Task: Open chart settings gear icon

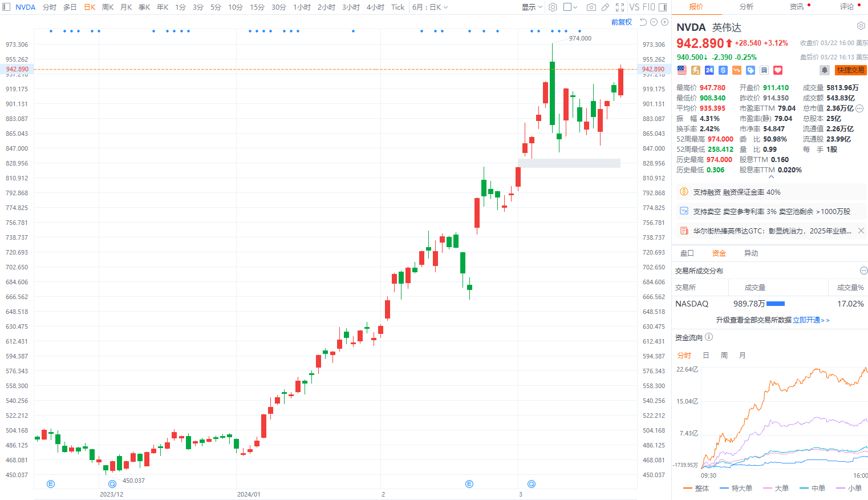Action: (x=553, y=7)
